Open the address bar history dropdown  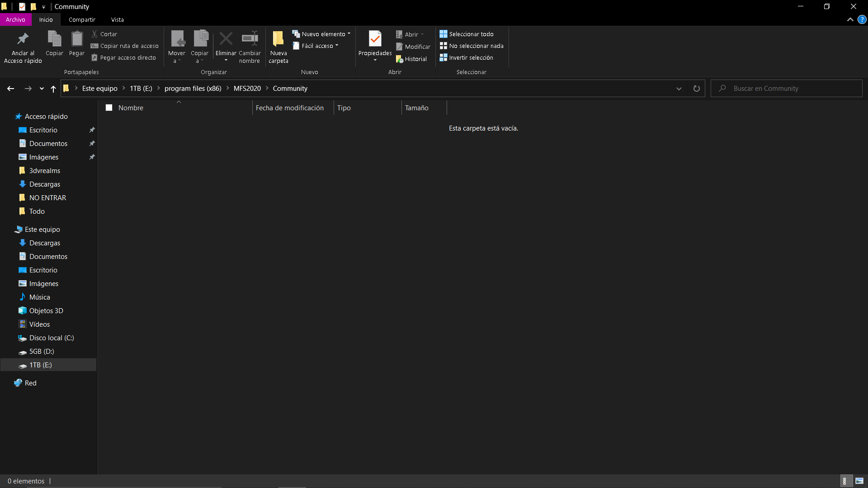pyautogui.click(x=679, y=89)
